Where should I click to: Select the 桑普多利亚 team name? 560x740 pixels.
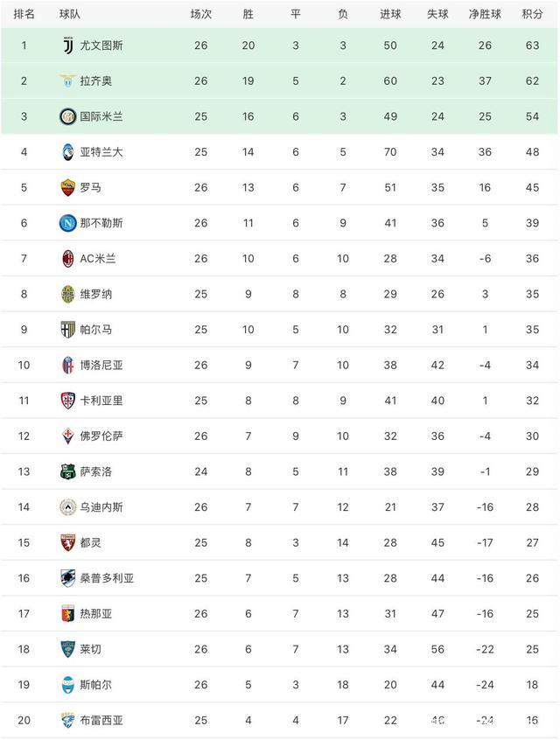click(x=106, y=578)
